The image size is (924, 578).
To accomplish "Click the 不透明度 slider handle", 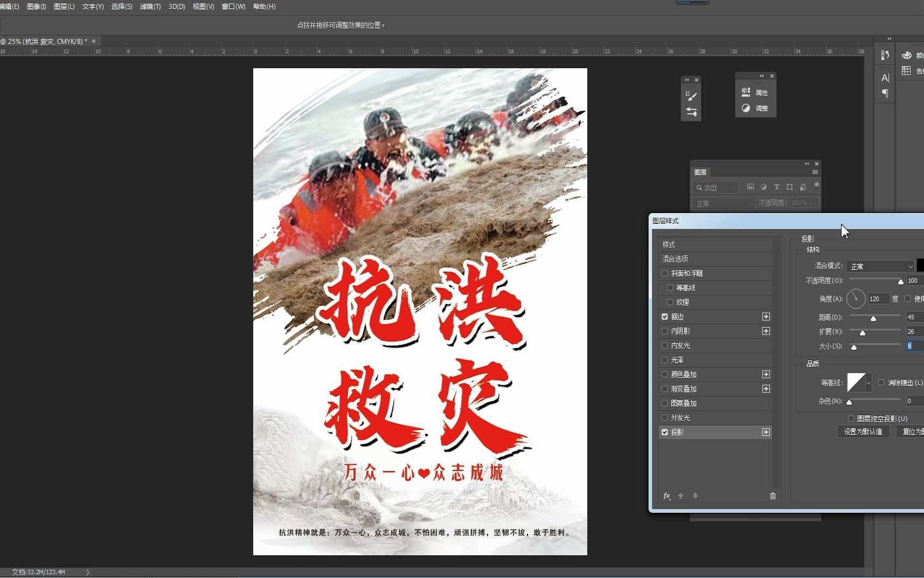I will point(900,281).
